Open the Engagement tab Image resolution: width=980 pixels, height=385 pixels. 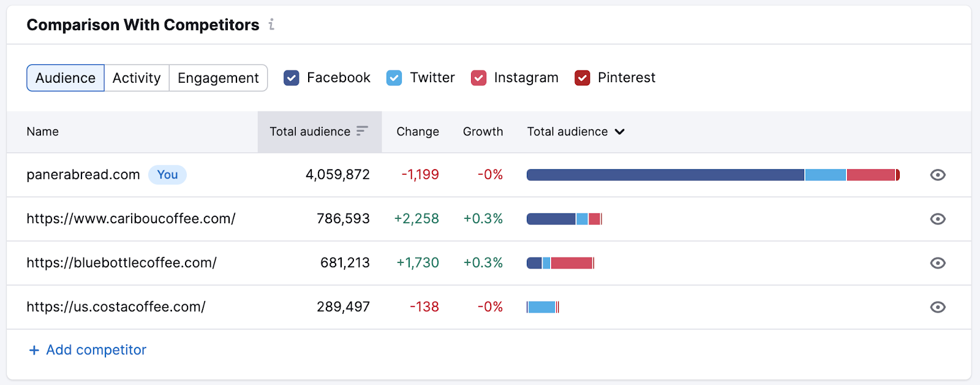pos(218,78)
